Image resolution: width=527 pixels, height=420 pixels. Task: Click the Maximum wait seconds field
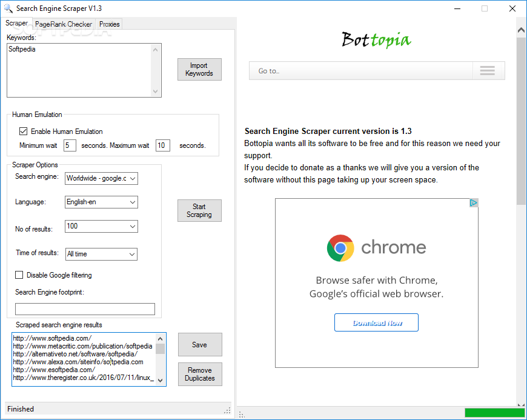163,145
